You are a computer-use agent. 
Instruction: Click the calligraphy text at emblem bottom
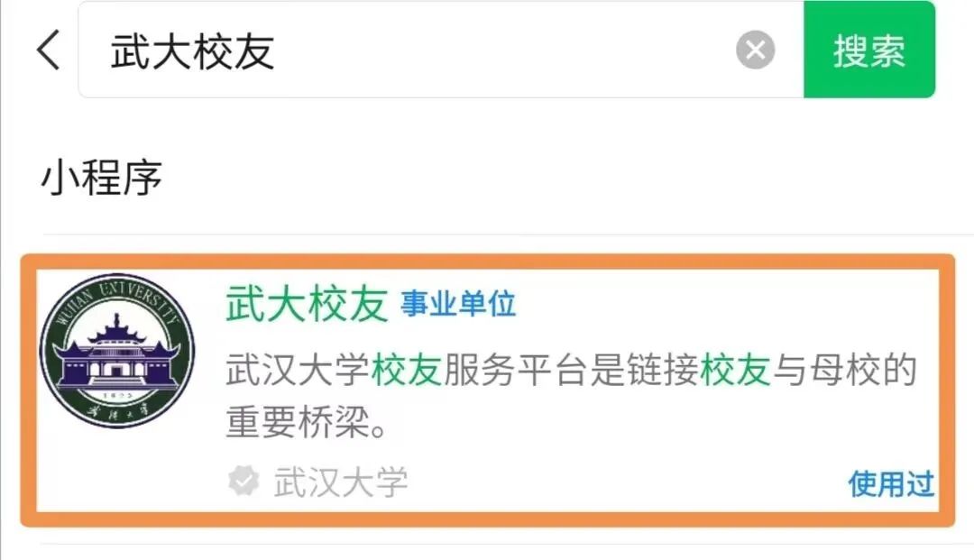[117, 410]
